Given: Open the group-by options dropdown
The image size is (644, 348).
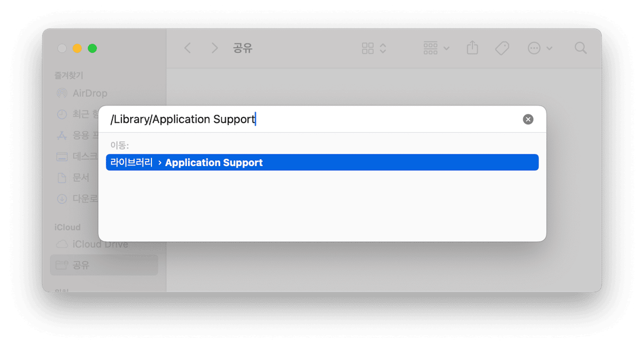Looking at the screenshot, I should tap(436, 48).
